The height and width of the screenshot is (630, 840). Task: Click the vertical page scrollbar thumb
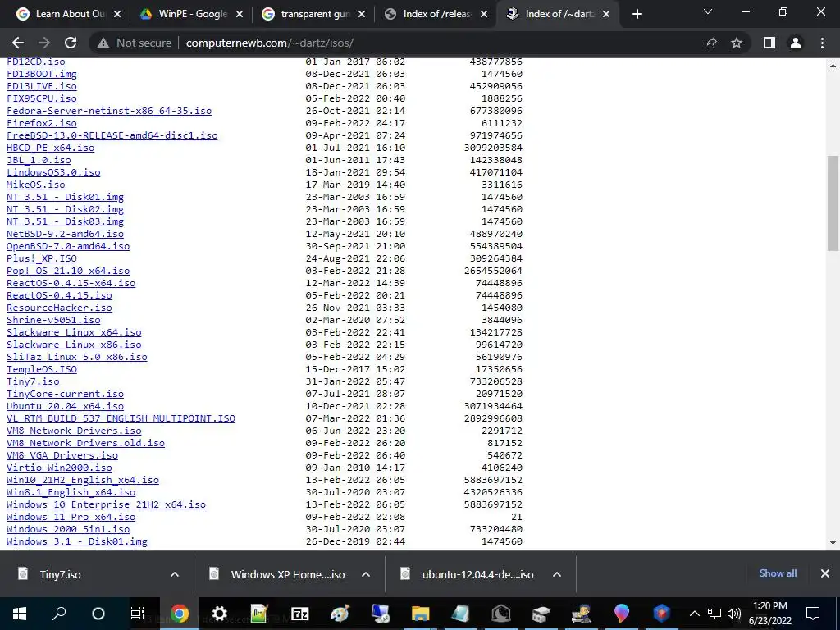pyautogui.click(x=833, y=202)
